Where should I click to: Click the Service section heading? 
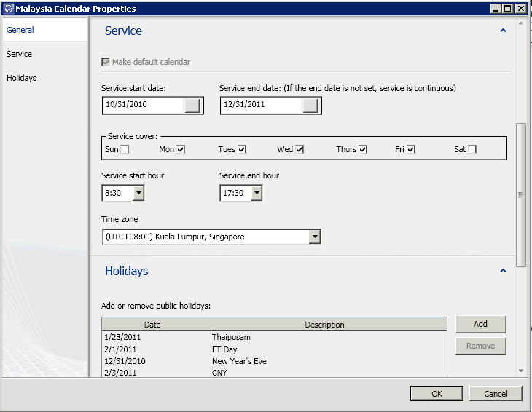tap(123, 31)
